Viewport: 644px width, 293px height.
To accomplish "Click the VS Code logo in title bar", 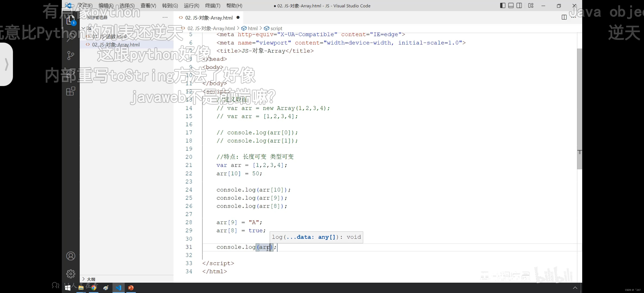I will pyautogui.click(x=68, y=5).
